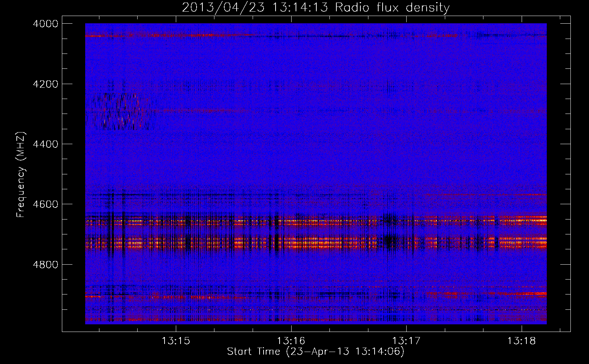Click the 13:17 time tick label
This screenshot has width=589, height=364.
pos(406,341)
